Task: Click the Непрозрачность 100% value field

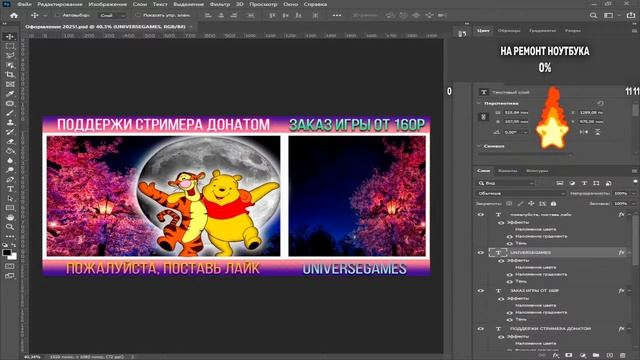Action: pyautogui.click(x=620, y=193)
